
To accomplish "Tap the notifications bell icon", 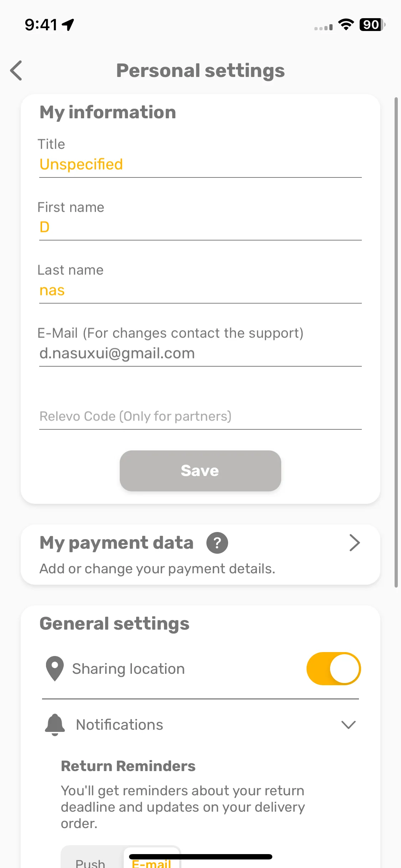I will [x=55, y=725].
